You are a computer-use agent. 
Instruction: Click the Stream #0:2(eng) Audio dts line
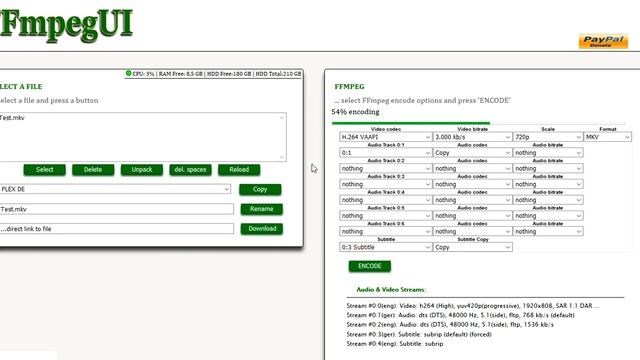pyautogui.click(x=450, y=324)
